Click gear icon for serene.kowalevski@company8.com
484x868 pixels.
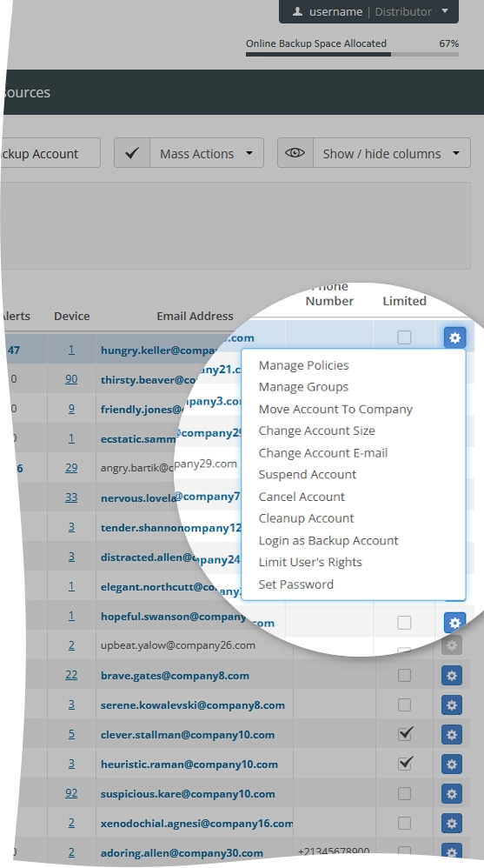[x=451, y=705]
